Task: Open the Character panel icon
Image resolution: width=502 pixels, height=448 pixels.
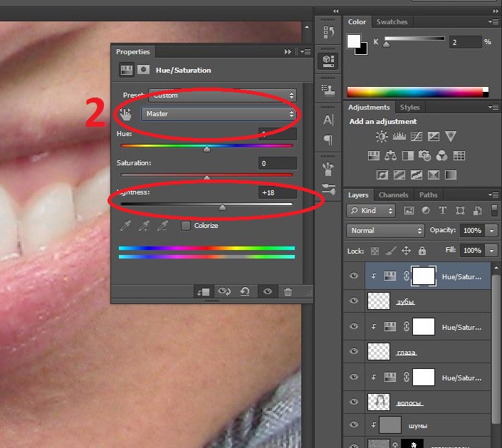Action: 328,120
